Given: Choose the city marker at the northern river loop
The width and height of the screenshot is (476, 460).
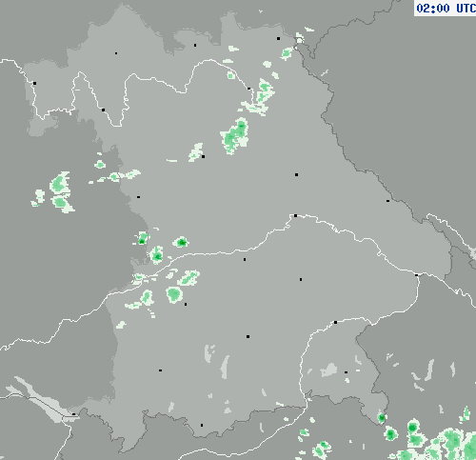Looking at the screenshot, I should tap(248, 89).
